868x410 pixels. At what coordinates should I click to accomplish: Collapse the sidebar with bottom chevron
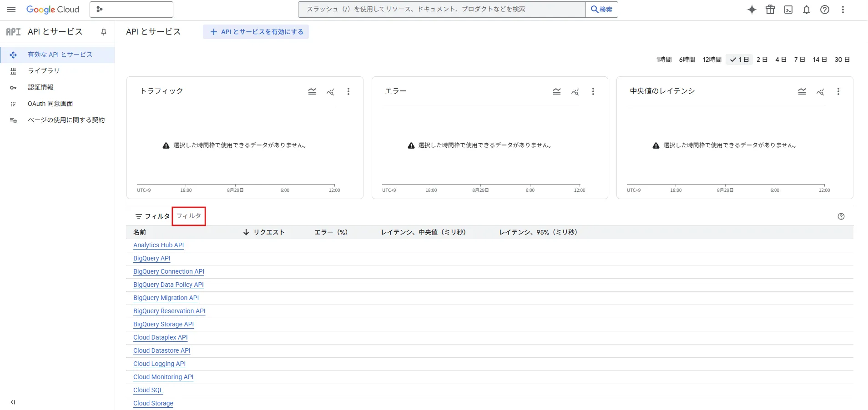pos(13,402)
